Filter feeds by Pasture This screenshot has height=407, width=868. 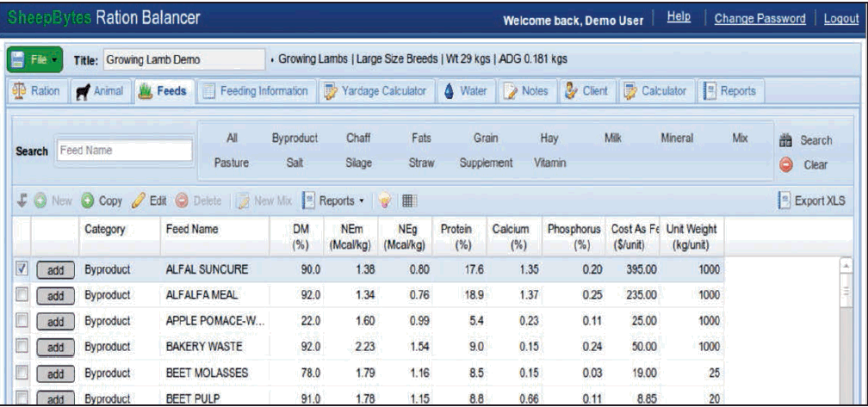pyautogui.click(x=232, y=163)
